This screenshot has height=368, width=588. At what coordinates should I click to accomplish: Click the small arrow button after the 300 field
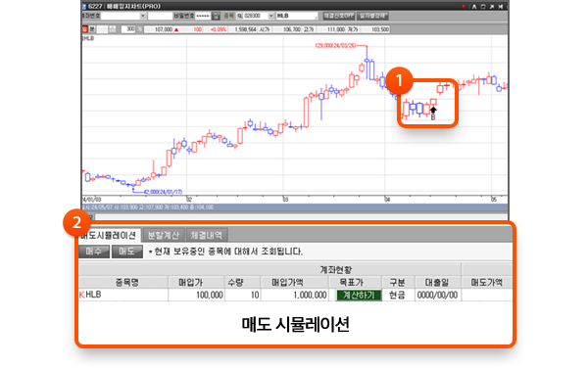point(139,29)
